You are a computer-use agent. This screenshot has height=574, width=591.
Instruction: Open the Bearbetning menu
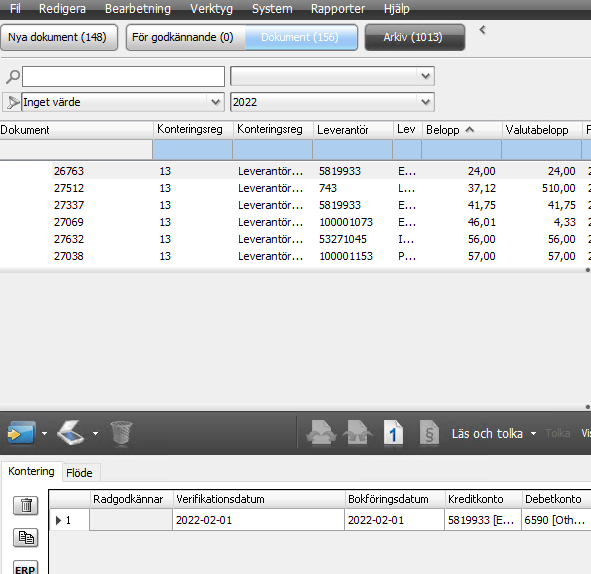coord(138,8)
